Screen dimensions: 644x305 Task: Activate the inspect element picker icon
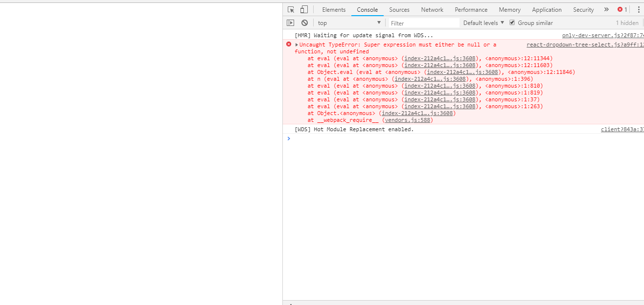[x=291, y=9]
